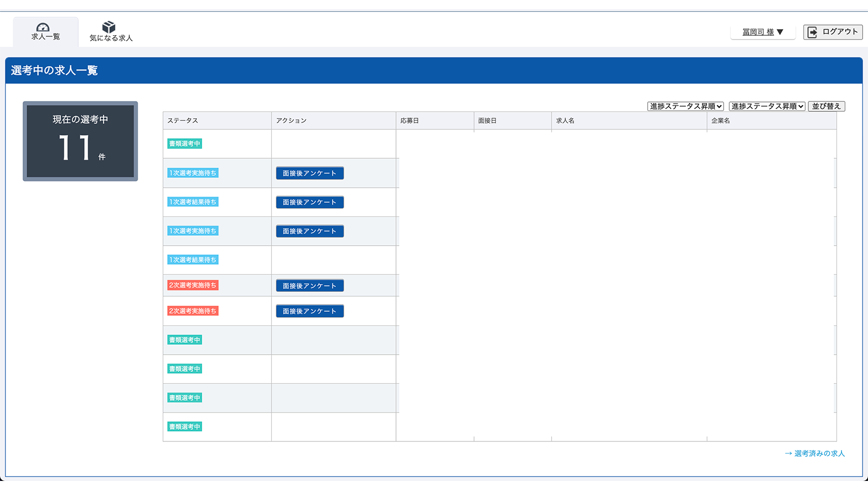This screenshot has height=488, width=868.
Task: Click the box icon above 気になる求人
Action: (108, 27)
